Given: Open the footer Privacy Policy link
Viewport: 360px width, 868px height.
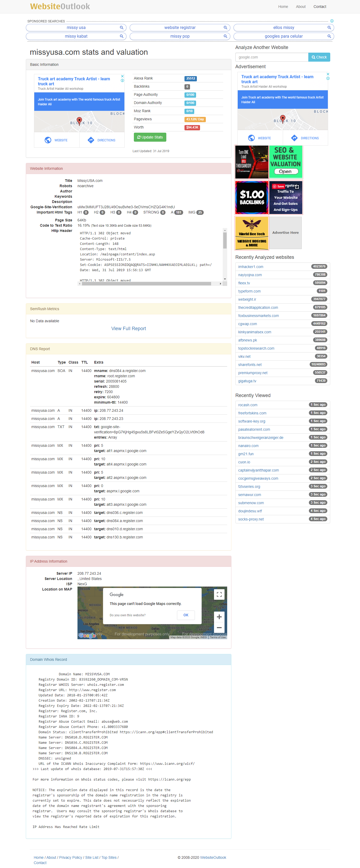Looking at the screenshot, I should point(71,858).
